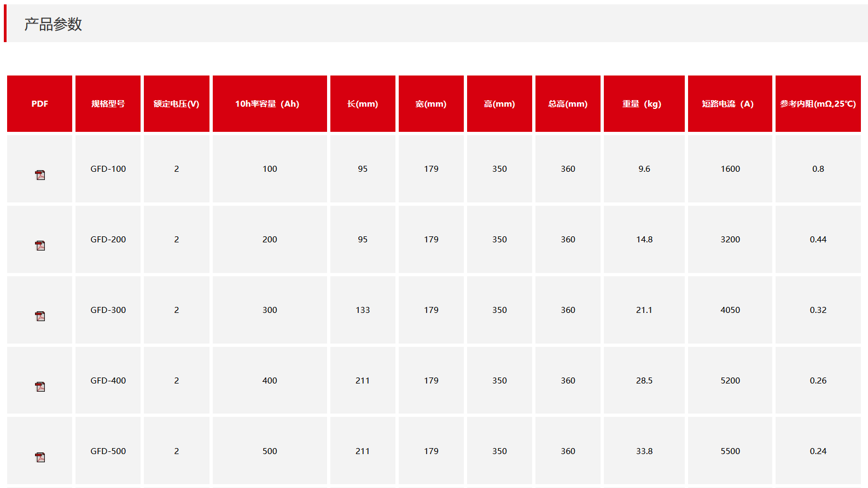The image size is (868, 488).
Task: Click the 重量 (kg) column header
Action: (642, 104)
